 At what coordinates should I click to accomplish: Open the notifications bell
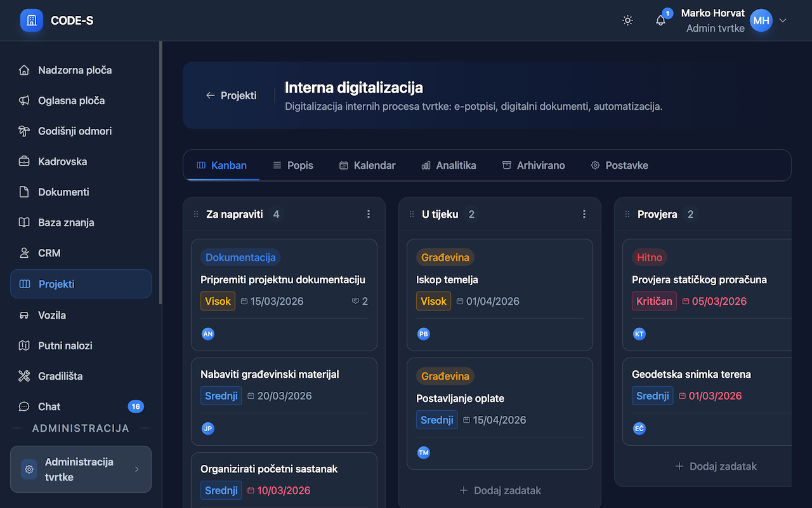point(660,20)
